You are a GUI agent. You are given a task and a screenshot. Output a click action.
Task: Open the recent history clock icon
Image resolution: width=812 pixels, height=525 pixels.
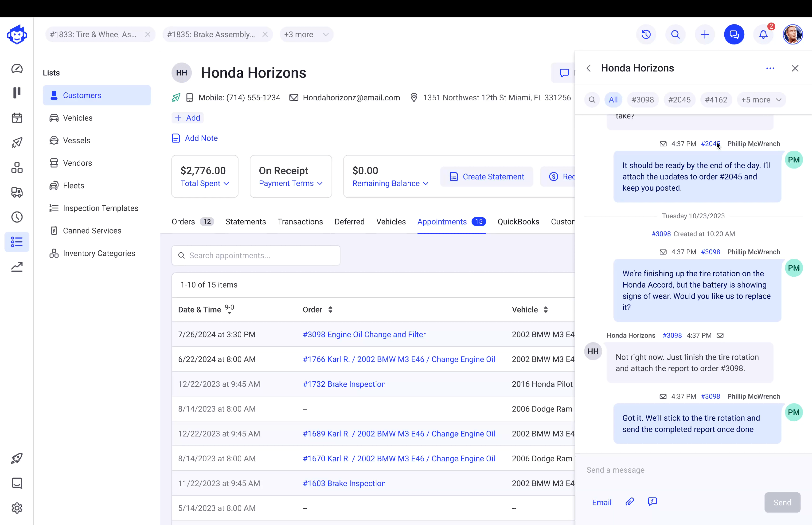click(x=646, y=35)
